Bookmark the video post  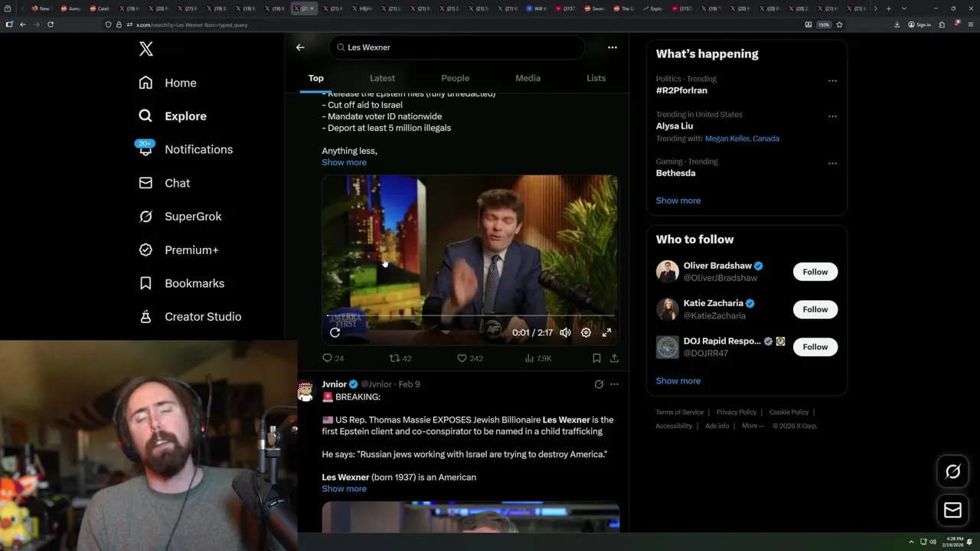(x=596, y=358)
